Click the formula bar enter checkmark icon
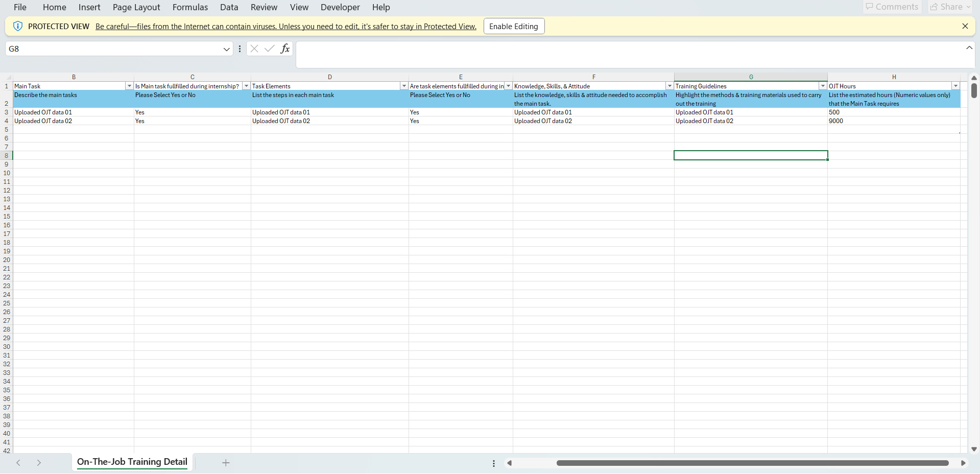This screenshot has width=980, height=474. (270, 49)
